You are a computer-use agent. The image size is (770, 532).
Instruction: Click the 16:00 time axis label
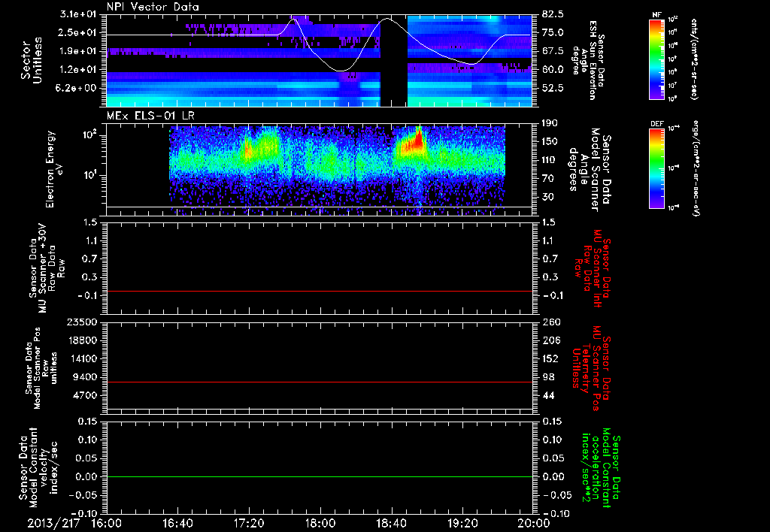click(107, 523)
